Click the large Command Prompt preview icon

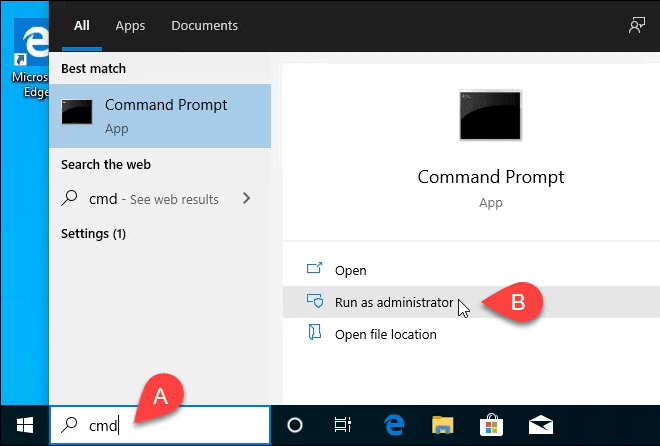490,116
